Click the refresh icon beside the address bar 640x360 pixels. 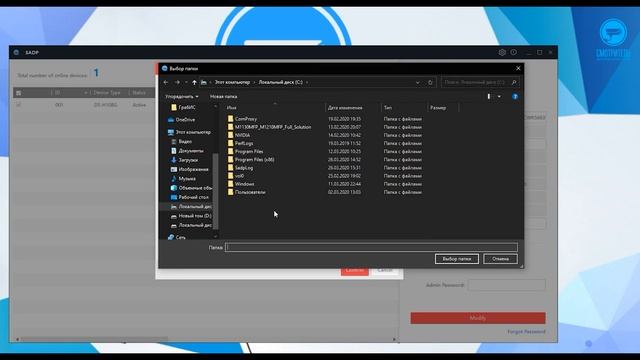[x=430, y=82]
